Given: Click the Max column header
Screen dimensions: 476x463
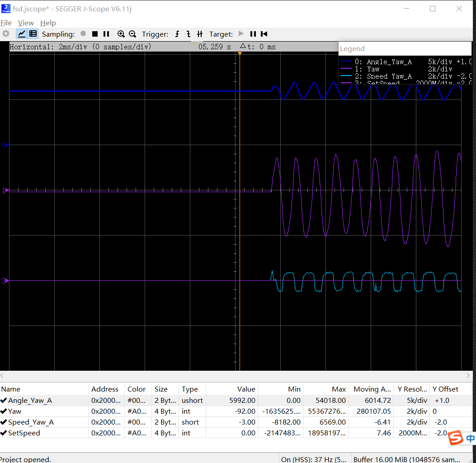Looking at the screenshot, I should [326, 389].
